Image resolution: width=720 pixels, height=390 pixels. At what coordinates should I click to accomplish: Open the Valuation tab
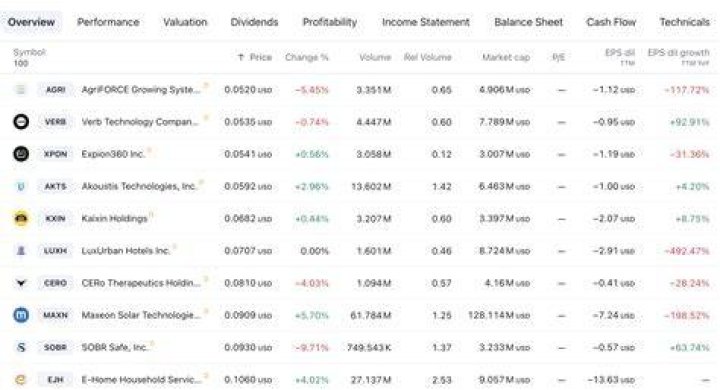click(x=185, y=22)
